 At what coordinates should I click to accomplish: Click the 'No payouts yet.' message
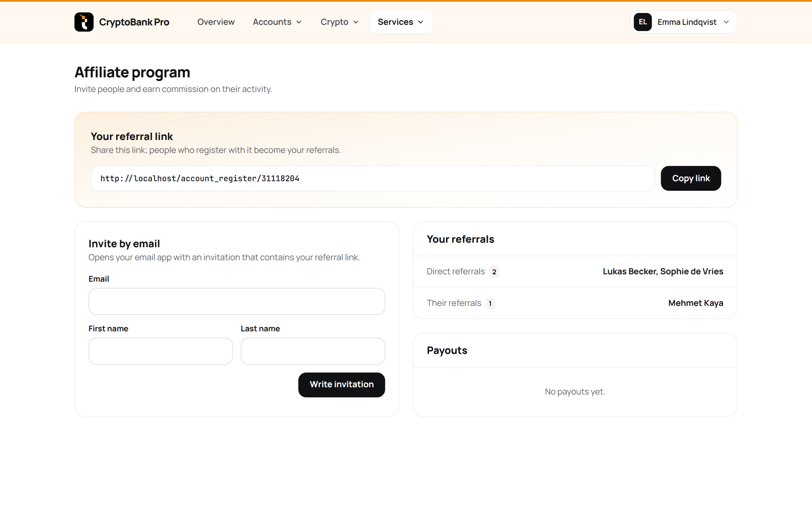pos(575,392)
